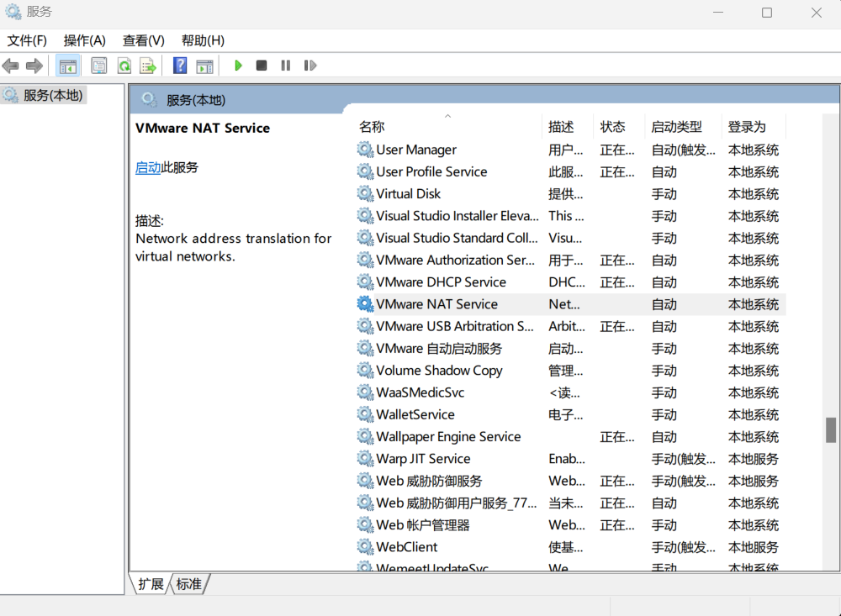Pause the service with pause icon

pyautogui.click(x=285, y=66)
